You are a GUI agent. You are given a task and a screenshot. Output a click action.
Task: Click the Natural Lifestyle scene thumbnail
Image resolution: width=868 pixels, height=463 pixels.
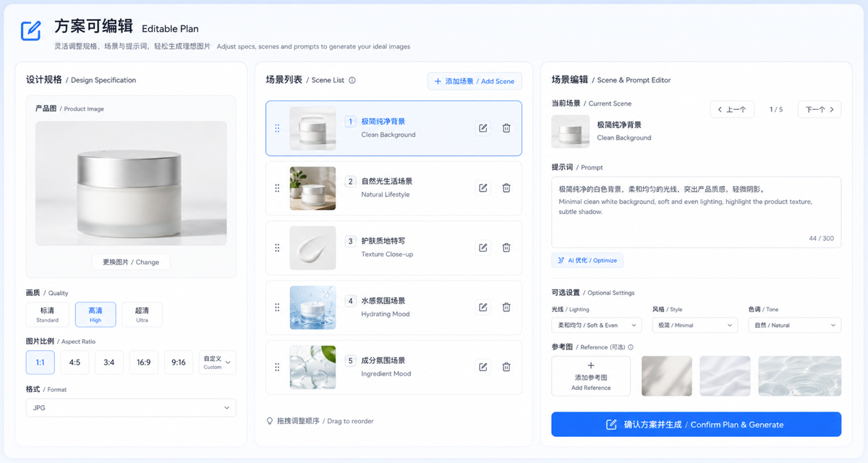(x=312, y=188)
